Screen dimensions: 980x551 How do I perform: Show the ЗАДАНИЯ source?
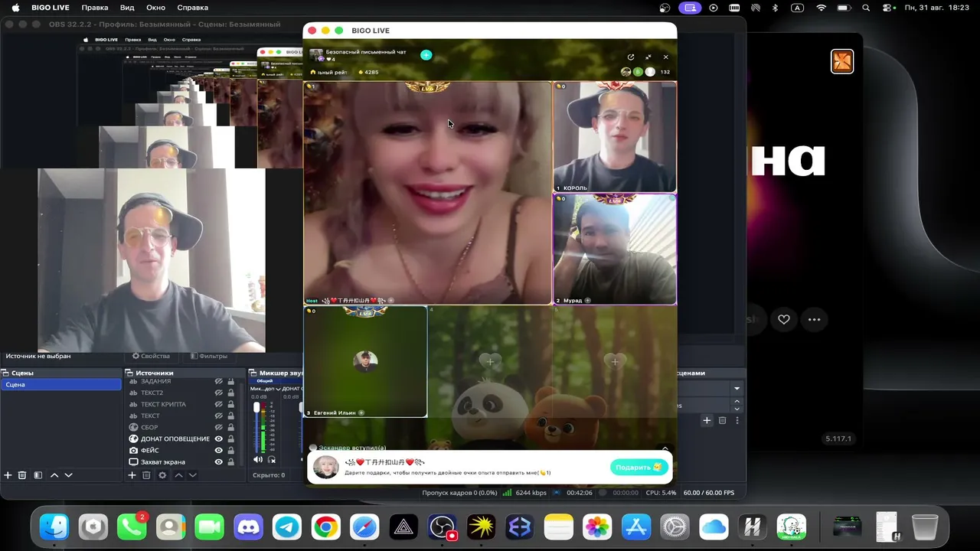(218, 381)
